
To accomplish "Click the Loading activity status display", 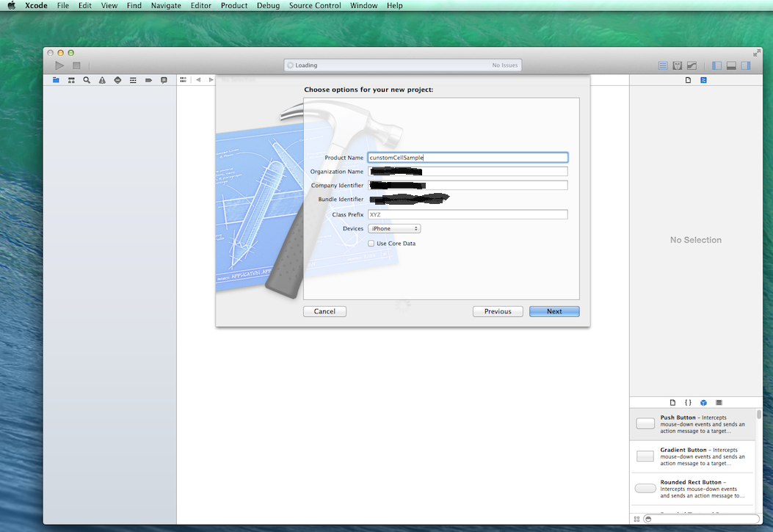I will tap(402, 65).
